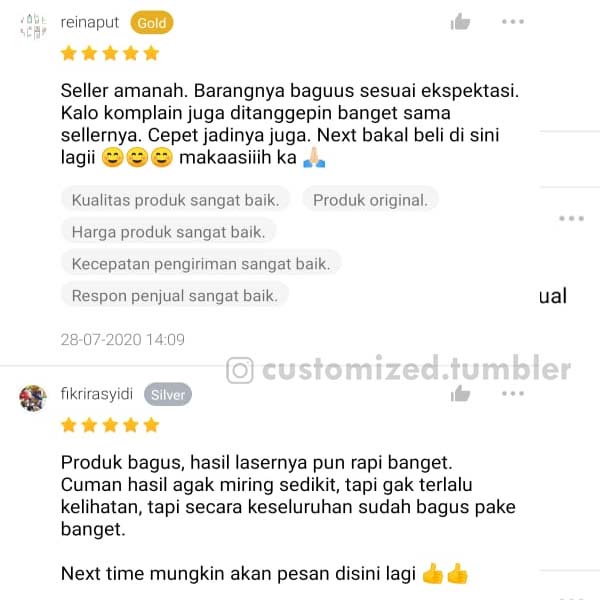Click the Instagram logo in the watermark
This screenshot has width=600, height=600.
click(x=240, y=370)
